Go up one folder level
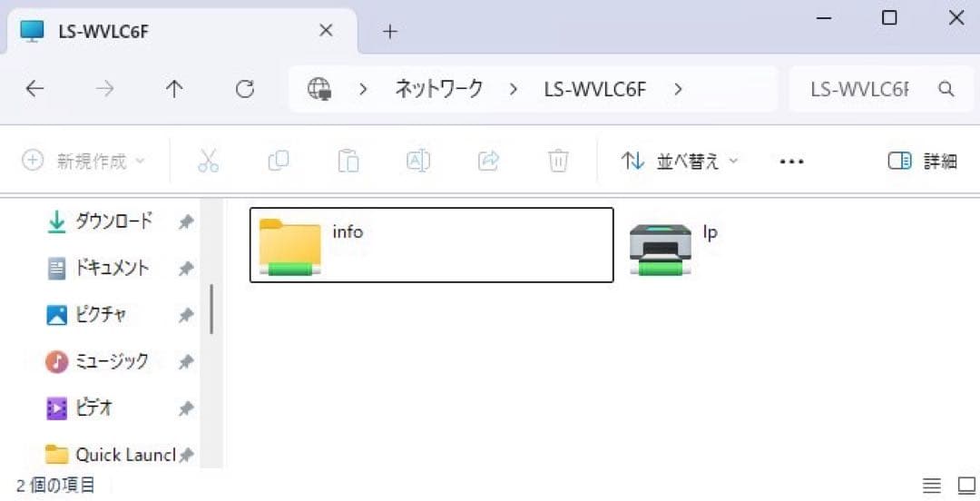The height and width of the screenshot is (501, 980). coord(174,90)
